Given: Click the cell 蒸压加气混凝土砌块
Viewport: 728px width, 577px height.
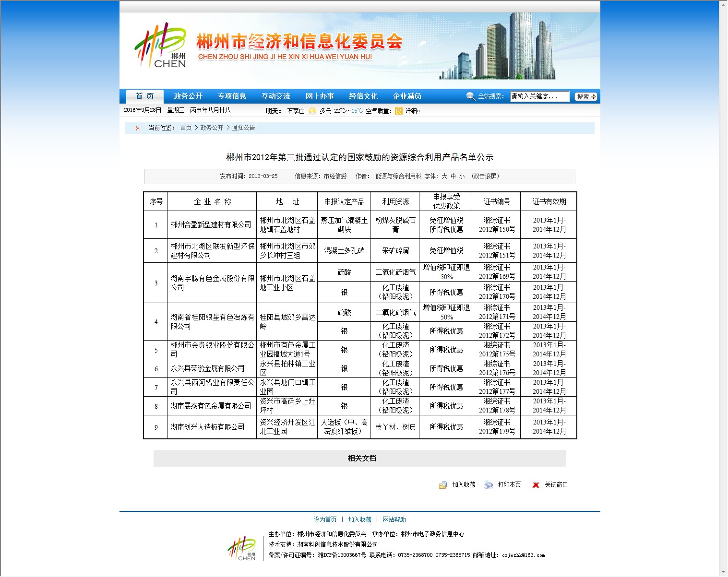Looking at the screenshot, I should [x=344, y=225].
